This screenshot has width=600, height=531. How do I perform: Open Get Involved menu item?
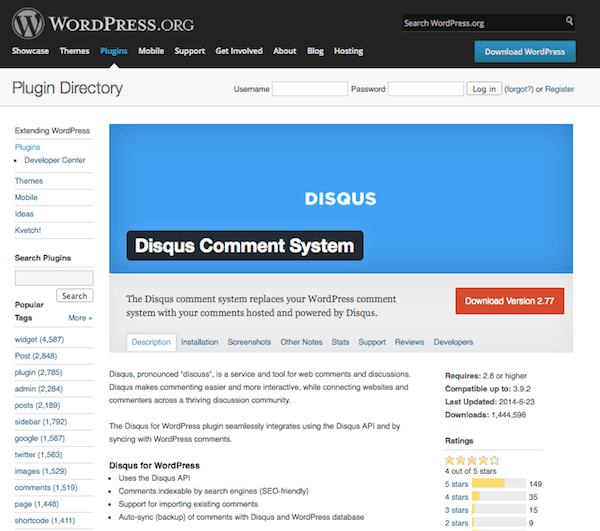(239, 51)
